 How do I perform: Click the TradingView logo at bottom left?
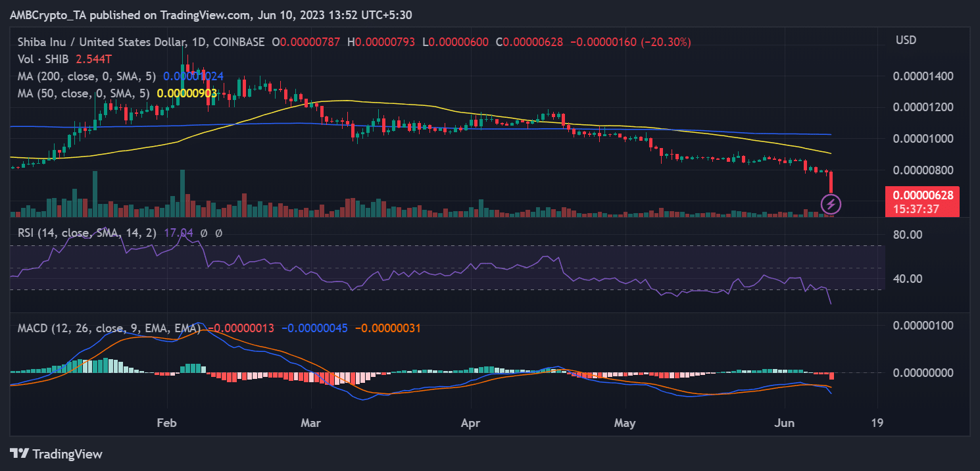coord(56,454)
